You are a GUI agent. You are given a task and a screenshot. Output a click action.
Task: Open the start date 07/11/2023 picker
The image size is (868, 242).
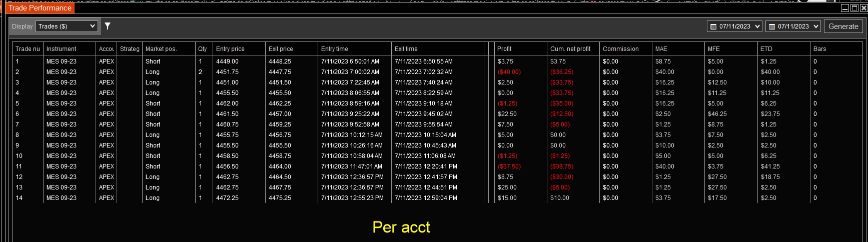pyautogui.click(x=734, y=26)
